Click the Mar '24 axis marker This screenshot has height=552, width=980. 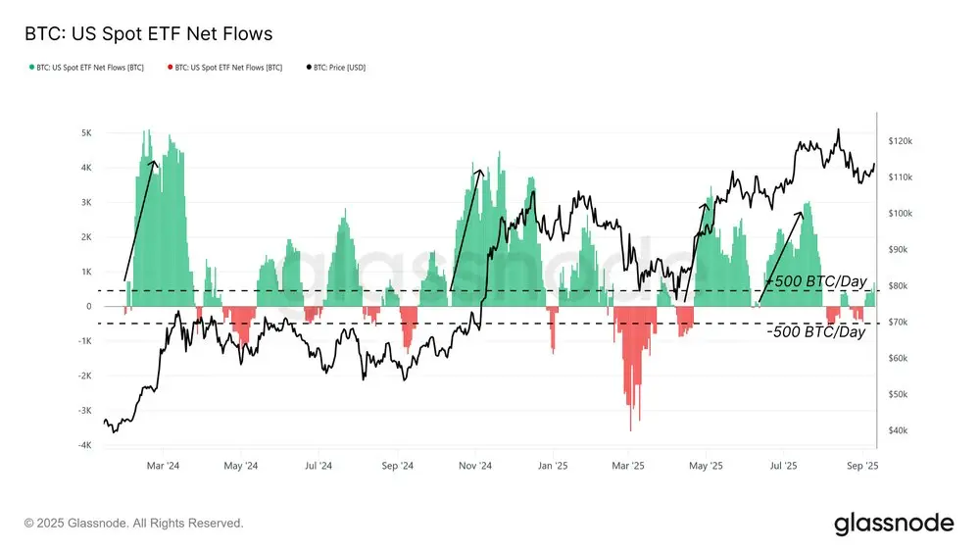pyautogui.click(x=163, y=466)
